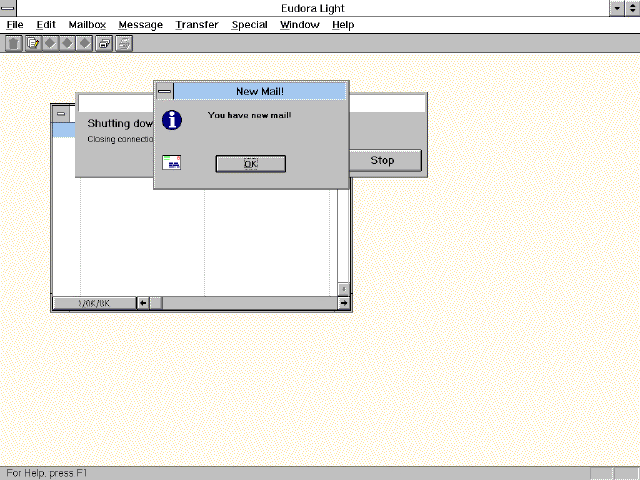Open the Window menu
Viewport: 640px width, 480px height.
(x=300, y=25)
